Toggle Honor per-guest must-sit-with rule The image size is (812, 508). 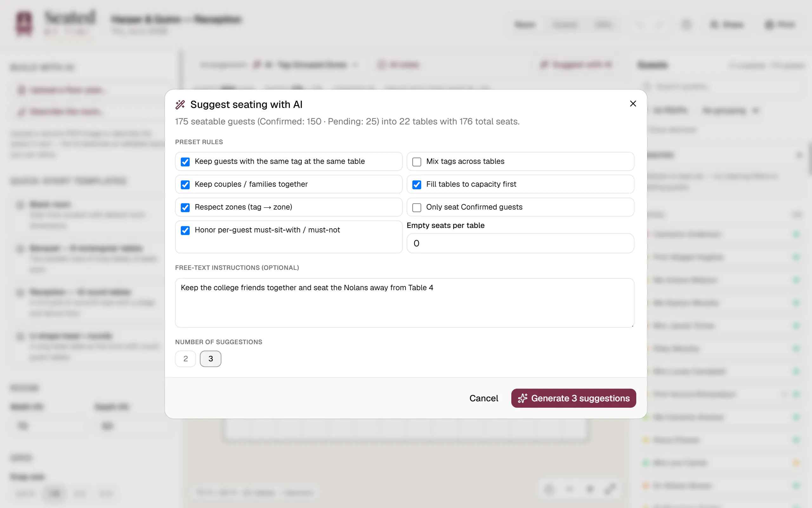pyautogui.click(x=185, y=230)
